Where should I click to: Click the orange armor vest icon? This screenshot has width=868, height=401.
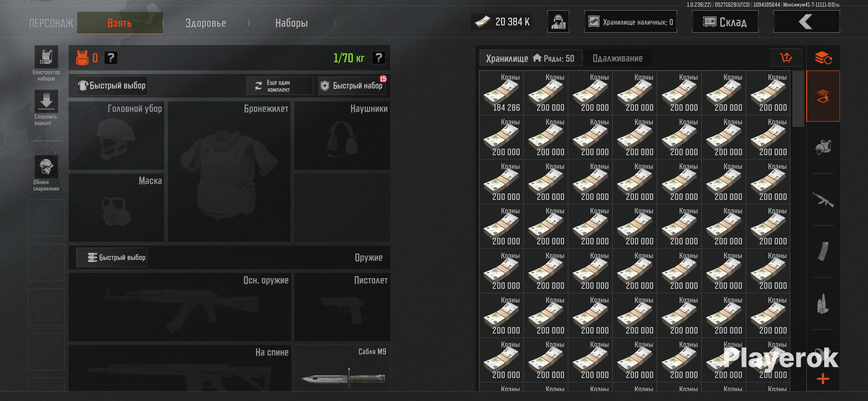[x=82, y=58]
